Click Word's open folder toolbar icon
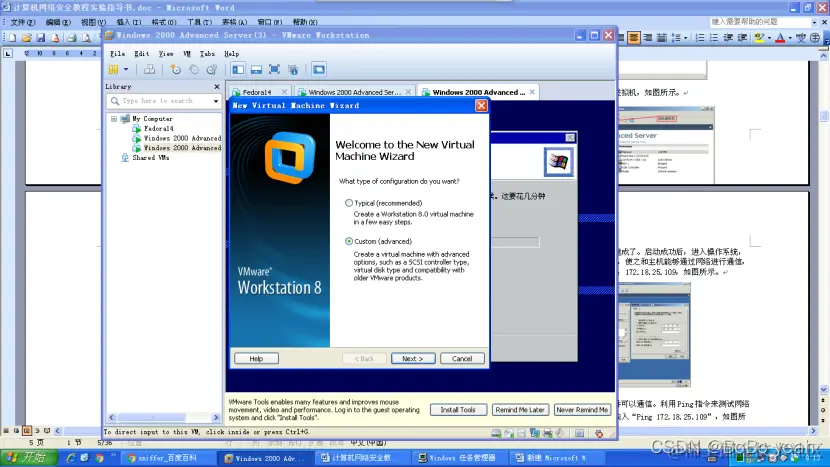830x467 pixels. 26,38
